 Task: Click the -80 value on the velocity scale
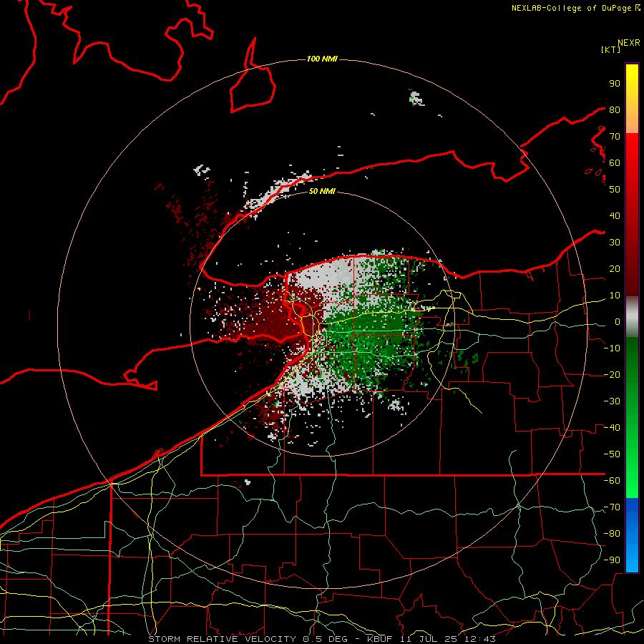[x=612, y=534]
